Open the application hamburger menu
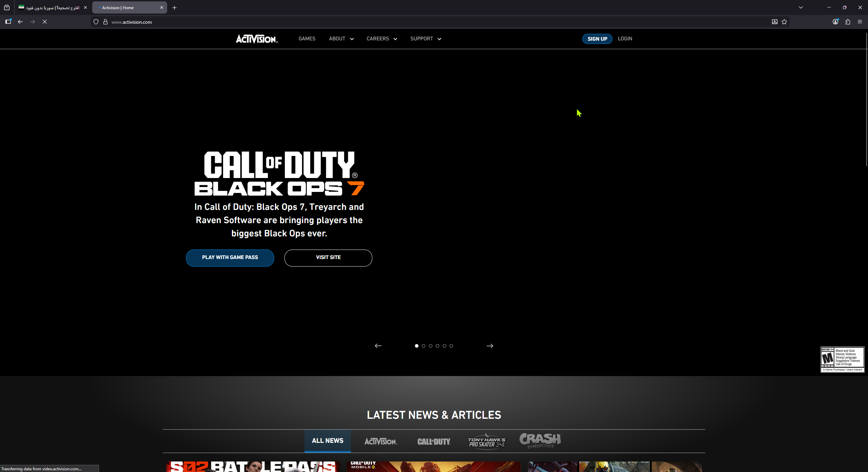 (x=860, y=22)
